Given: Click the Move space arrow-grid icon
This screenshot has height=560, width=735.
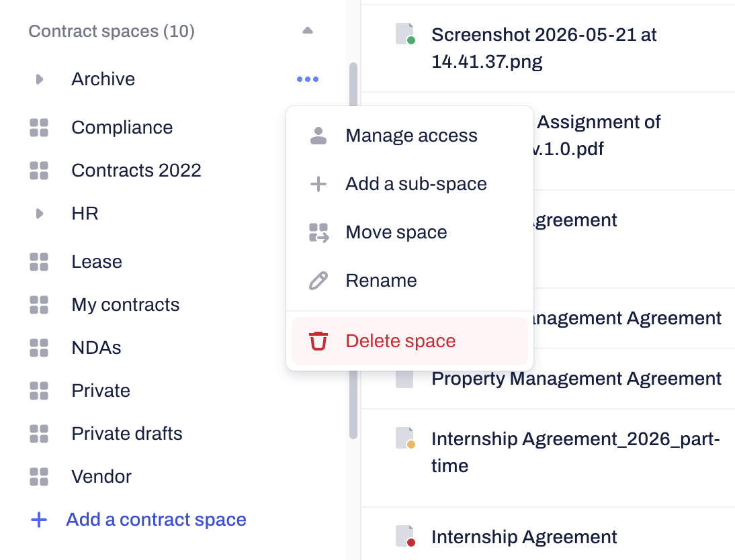Looking at the screenshot, I should [x=318, y=232].
